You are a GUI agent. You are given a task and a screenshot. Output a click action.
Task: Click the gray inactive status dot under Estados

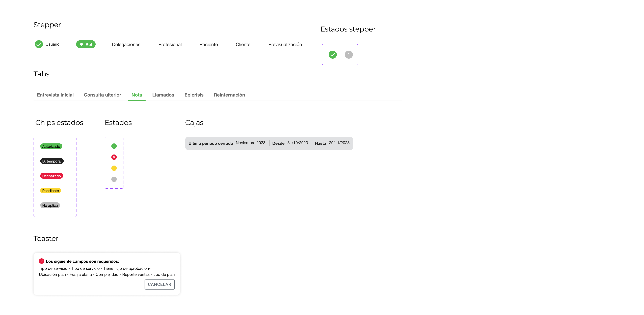114,179
